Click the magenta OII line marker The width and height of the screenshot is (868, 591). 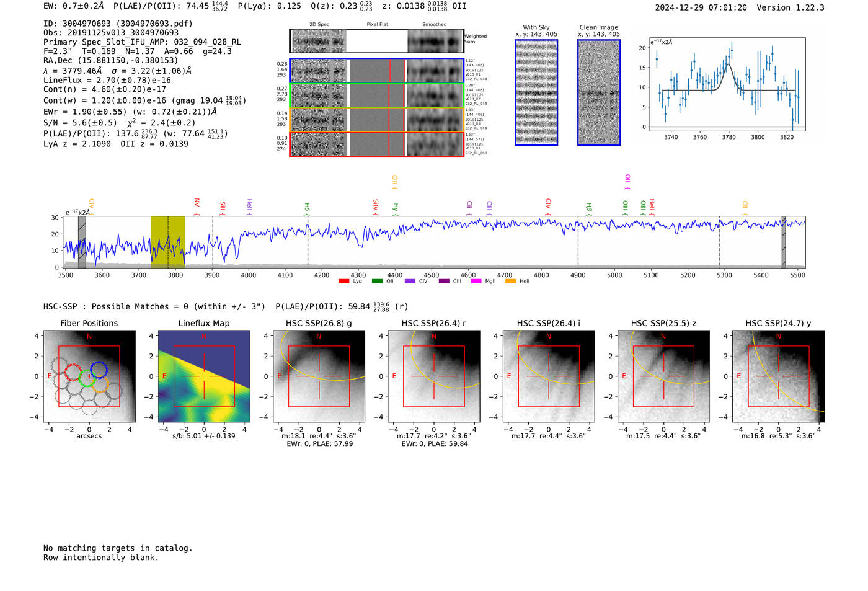[x=627, y=181]
